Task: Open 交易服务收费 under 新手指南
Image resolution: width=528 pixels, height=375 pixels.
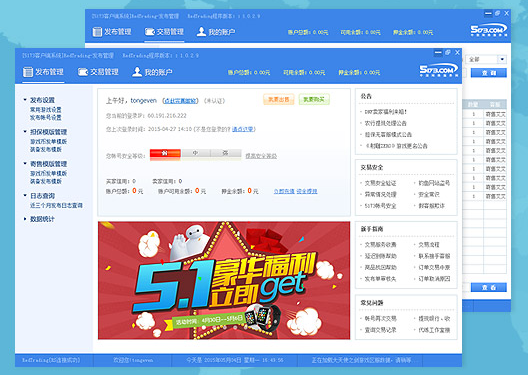Action: click(x=380, y=245)
